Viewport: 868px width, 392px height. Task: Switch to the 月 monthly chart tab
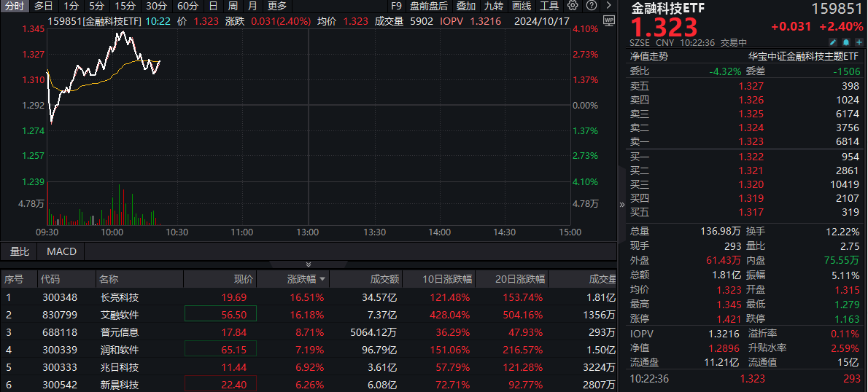click(252, 6)
